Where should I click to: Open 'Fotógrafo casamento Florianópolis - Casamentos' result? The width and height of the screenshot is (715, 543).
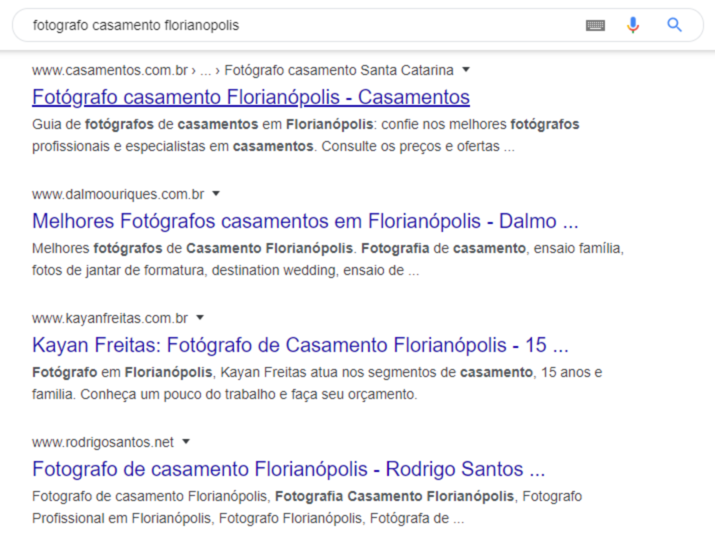(251, 97)
